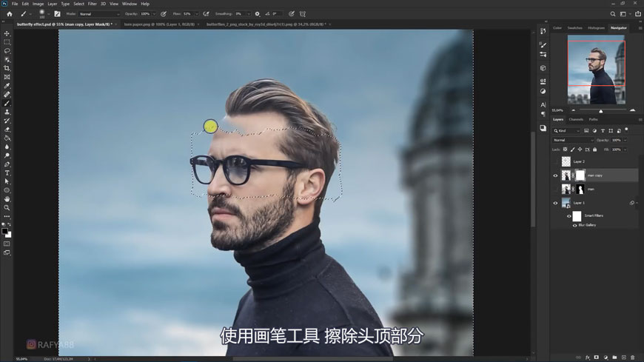Activate the Hand tool
644x362 pixels.
[x=7, y=199]
